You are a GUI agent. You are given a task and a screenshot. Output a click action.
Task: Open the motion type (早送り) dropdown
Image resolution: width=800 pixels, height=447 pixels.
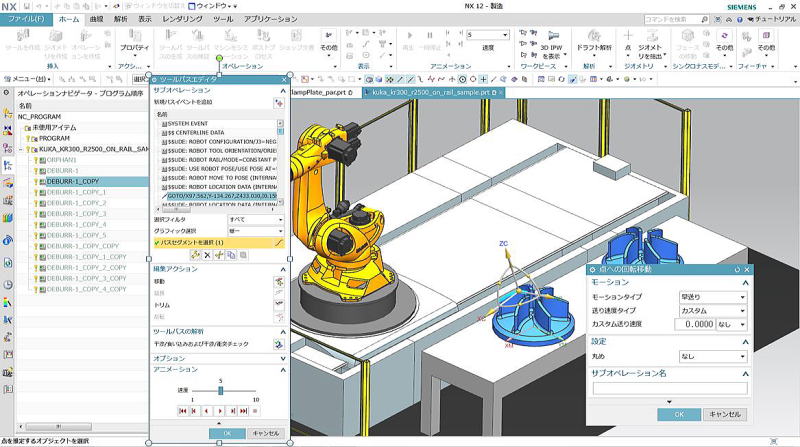[713, 297]
